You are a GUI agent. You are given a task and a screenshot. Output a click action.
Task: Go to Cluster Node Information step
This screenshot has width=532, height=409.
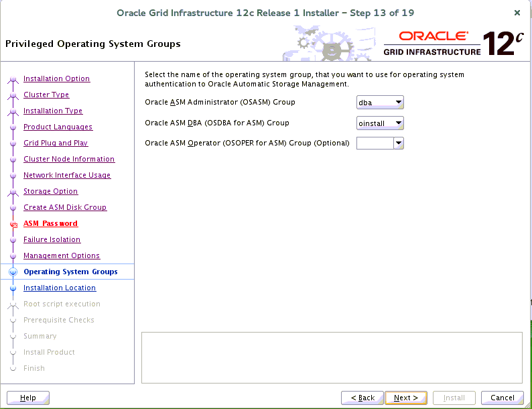click(x=69, y=159)
